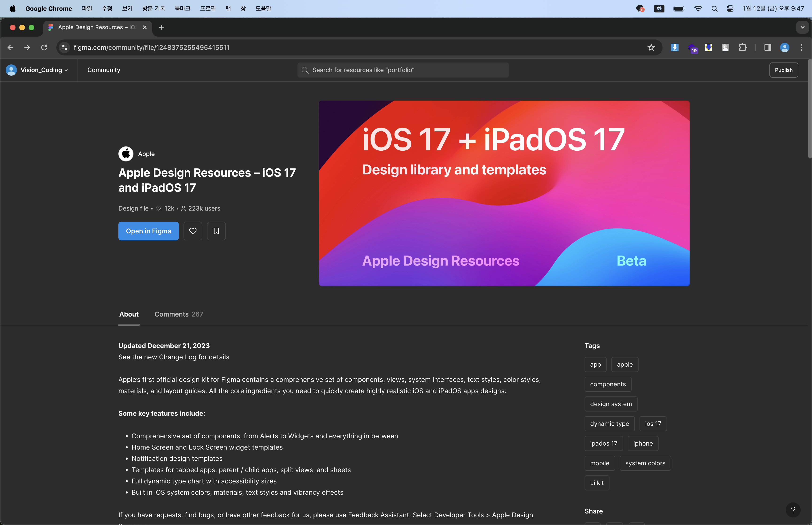The width and height of the screenshot is (812, 525).
Task: Click the iOS 17 cover thumbnail
Action: [x=504, y=193]
